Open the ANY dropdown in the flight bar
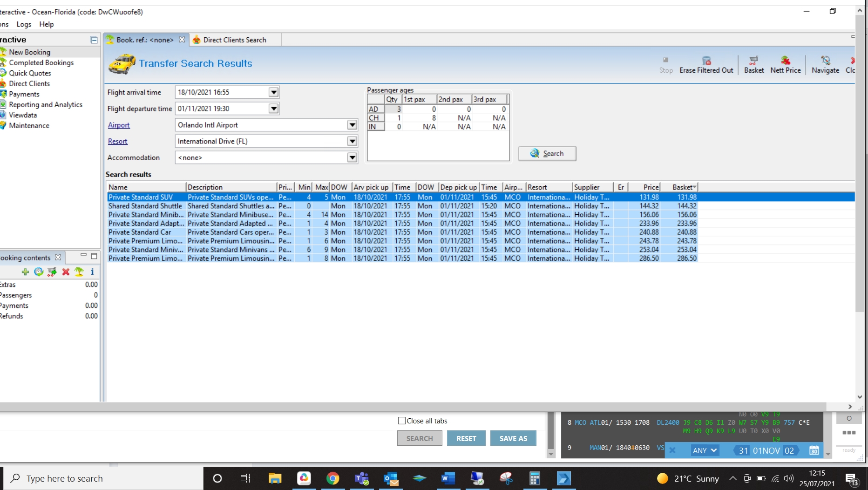 pyautogui.click(x=704, y=450)
